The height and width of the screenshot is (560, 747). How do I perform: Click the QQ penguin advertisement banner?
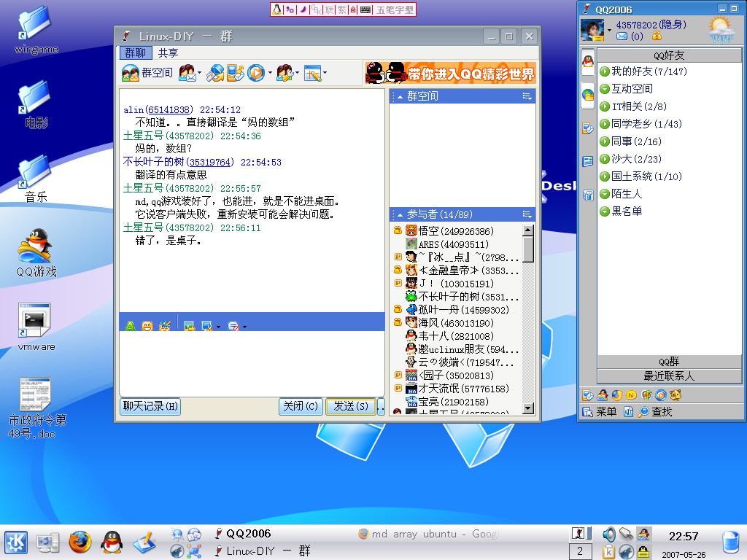click(450, 74)
